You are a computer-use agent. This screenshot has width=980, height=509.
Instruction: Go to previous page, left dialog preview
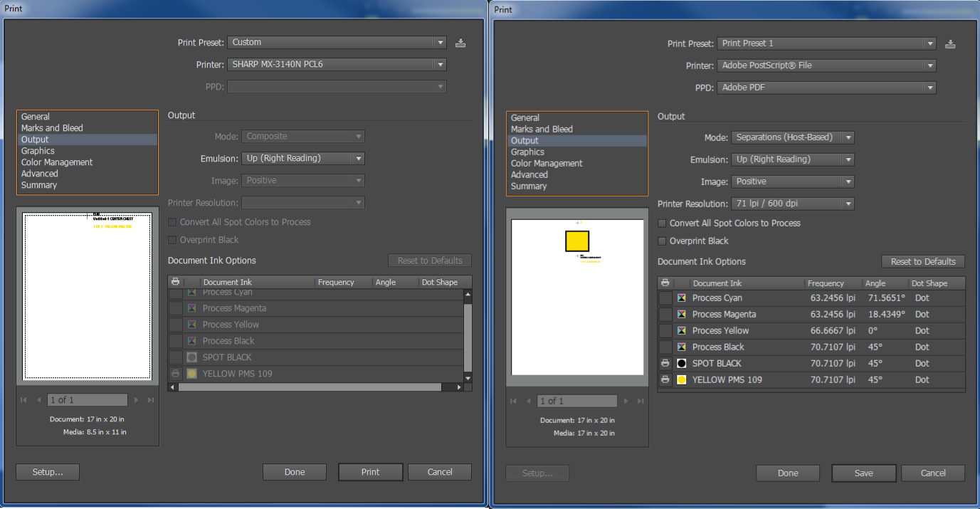[39, 400]
